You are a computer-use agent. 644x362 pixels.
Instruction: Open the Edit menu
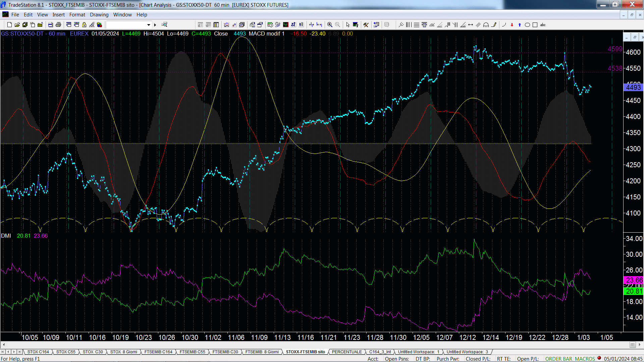28,15
